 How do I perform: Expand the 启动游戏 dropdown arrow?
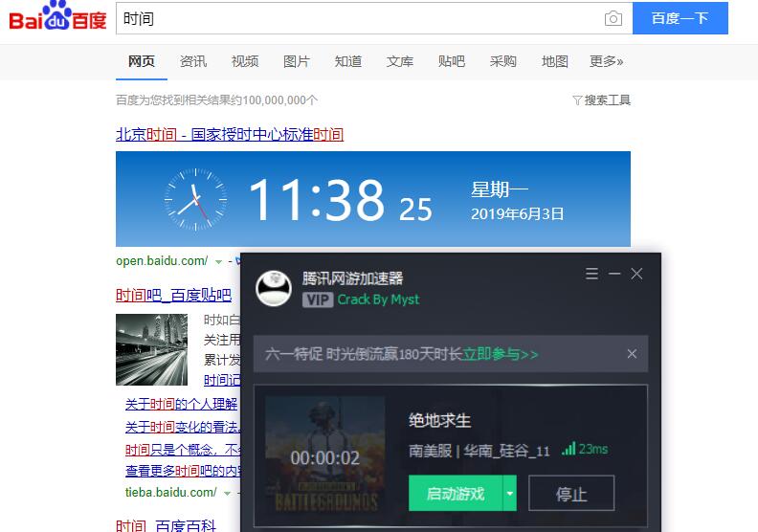click(x=510, y=494)
